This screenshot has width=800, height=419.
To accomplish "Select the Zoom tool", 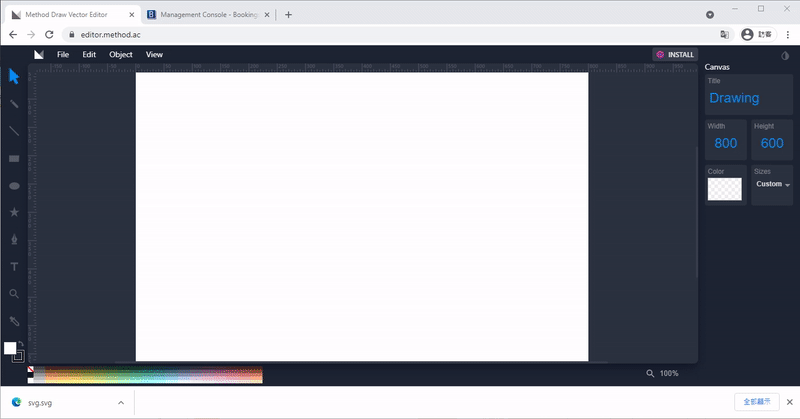I will [14, 294].
